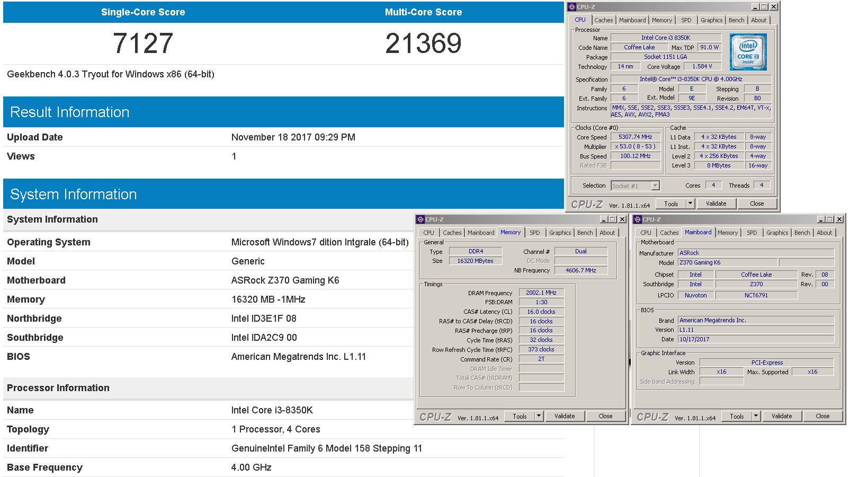Screen dimensions: 868x477
Task: Click CPU-Z title icon in CPU window
Action: [x=571, y=7]
